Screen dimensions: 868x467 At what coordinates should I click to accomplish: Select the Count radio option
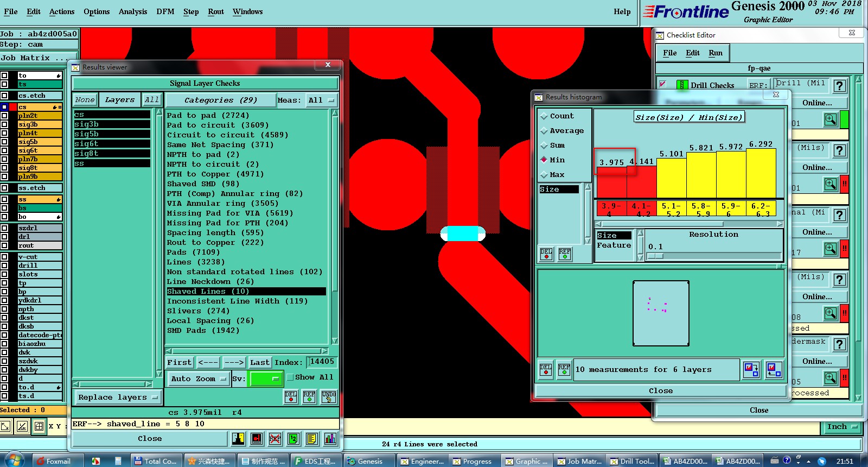pyautogui.click(x=544, y=116)
